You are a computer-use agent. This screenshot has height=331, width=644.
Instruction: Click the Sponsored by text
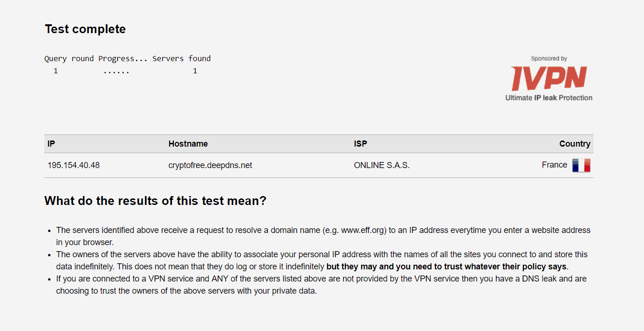coord(549,59)
